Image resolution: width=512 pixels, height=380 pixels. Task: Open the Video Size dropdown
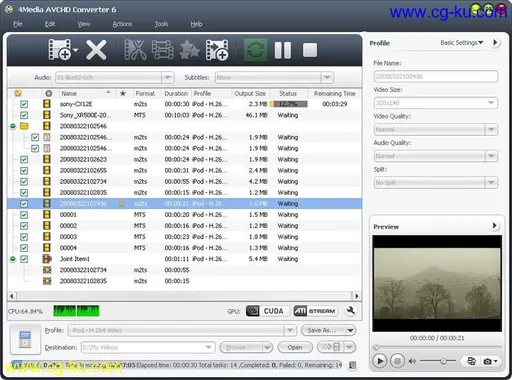491,103
